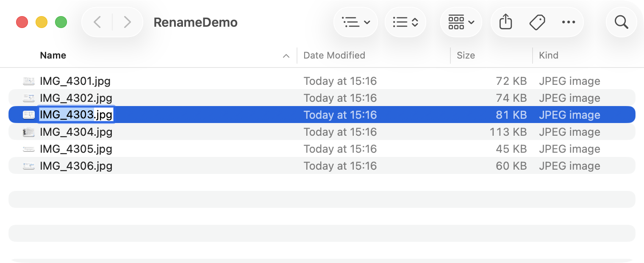Click the date cell of IMG_4301.jpg

tap(340, 81)
